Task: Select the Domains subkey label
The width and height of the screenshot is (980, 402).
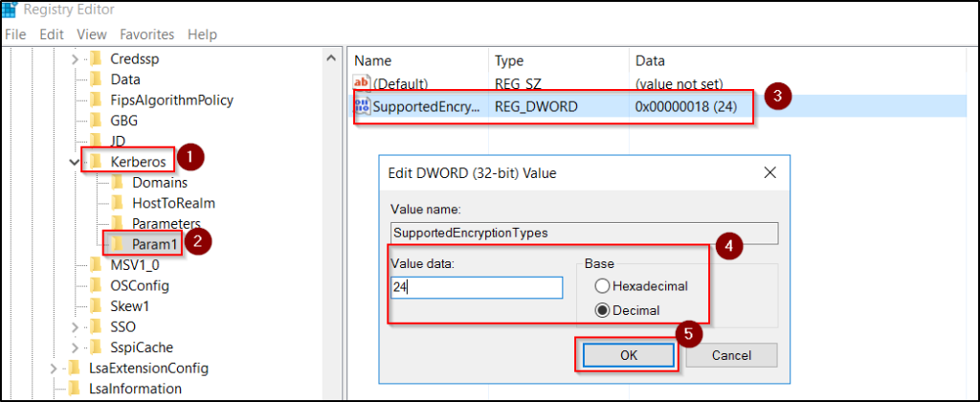Action: (160, 183)
